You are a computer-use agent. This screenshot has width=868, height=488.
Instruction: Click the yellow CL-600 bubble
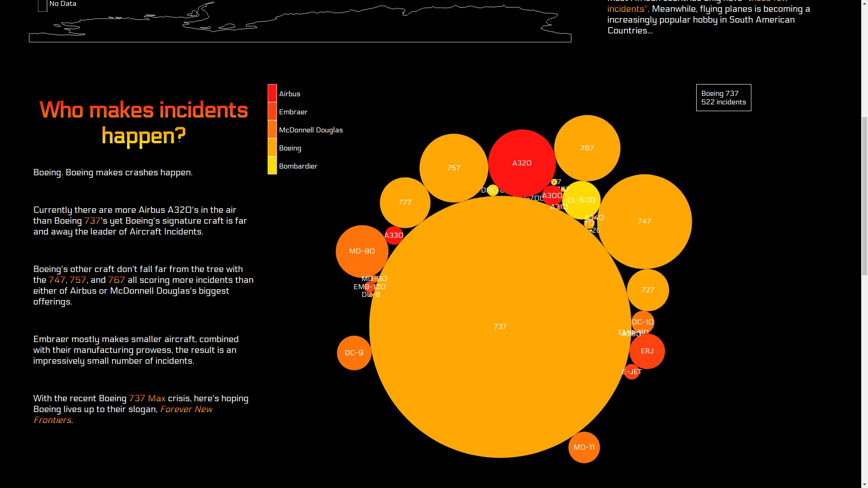pyautogui.click(x=581, y=200)
